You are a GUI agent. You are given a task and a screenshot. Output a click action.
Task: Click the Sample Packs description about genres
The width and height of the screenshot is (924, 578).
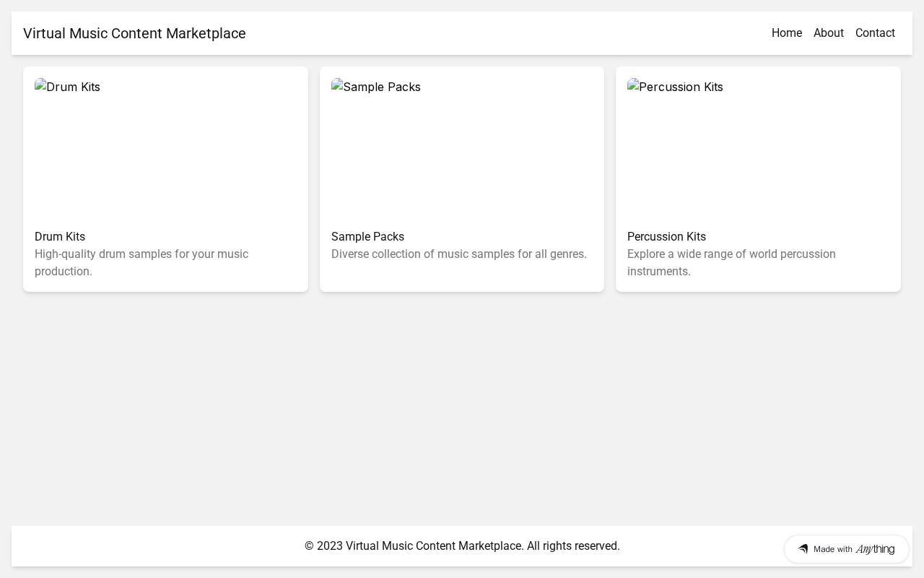[x=459, y=254]
